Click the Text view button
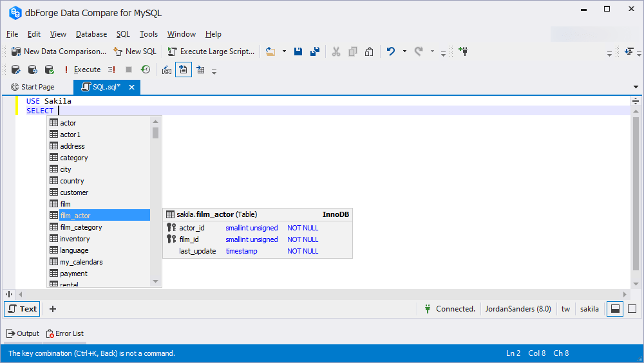 pos(22,309)
